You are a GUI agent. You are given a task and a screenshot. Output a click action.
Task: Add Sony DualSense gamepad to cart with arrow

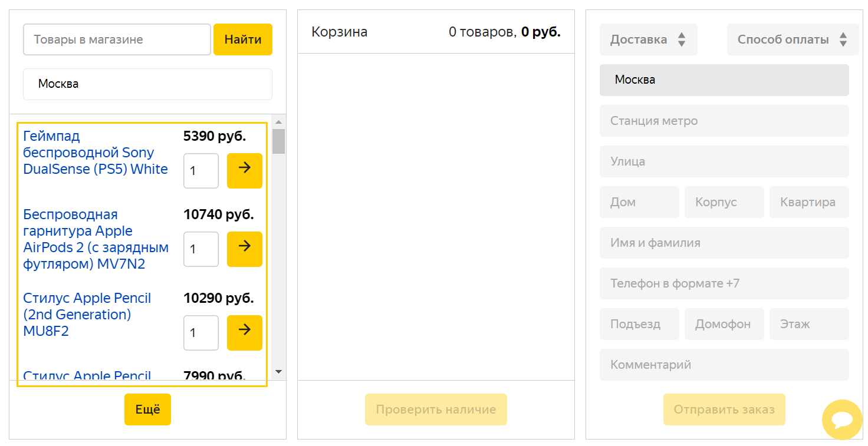coord(245,171)
